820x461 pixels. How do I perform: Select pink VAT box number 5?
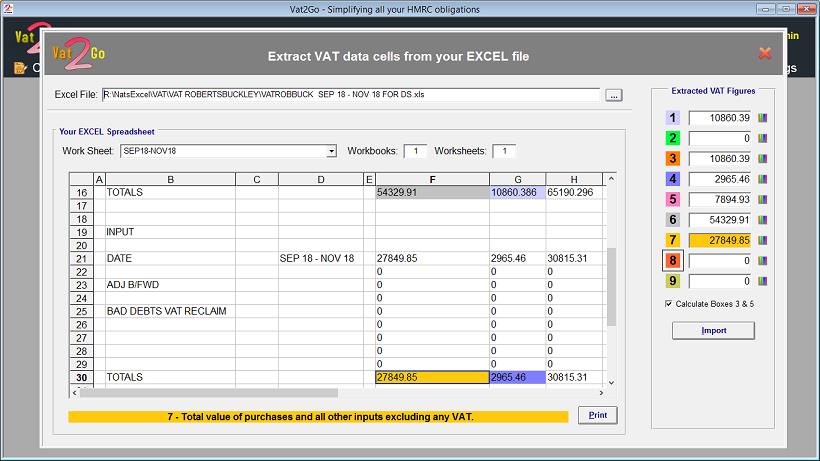pyautogui.click(x=673, y=200)
